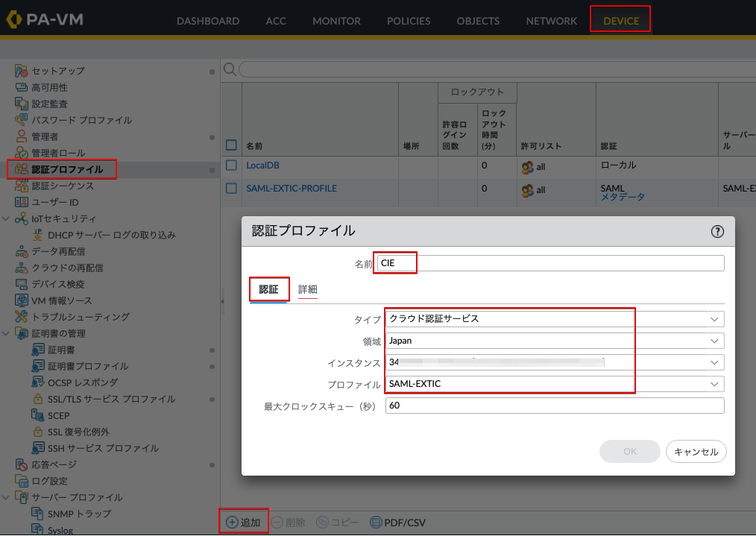The height and width of the screenshot is (536, 756).
Task: Click the トラブルシューティング tools icon
Action: pyautogui.click(x=21, y=317)
